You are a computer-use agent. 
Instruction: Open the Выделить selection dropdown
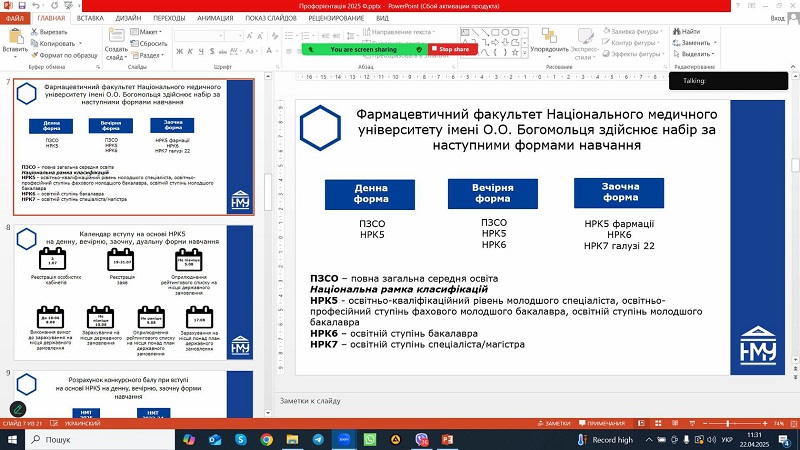(694, 54)
